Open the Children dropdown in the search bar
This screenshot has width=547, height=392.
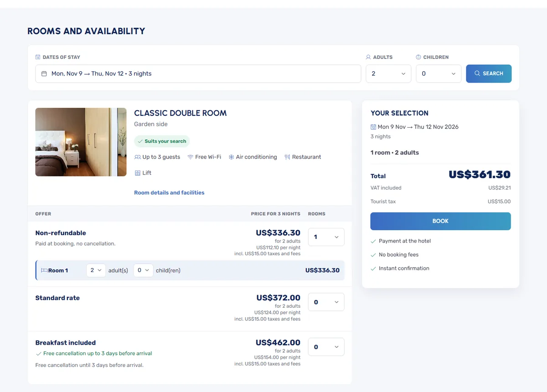(x=439, y=74)
